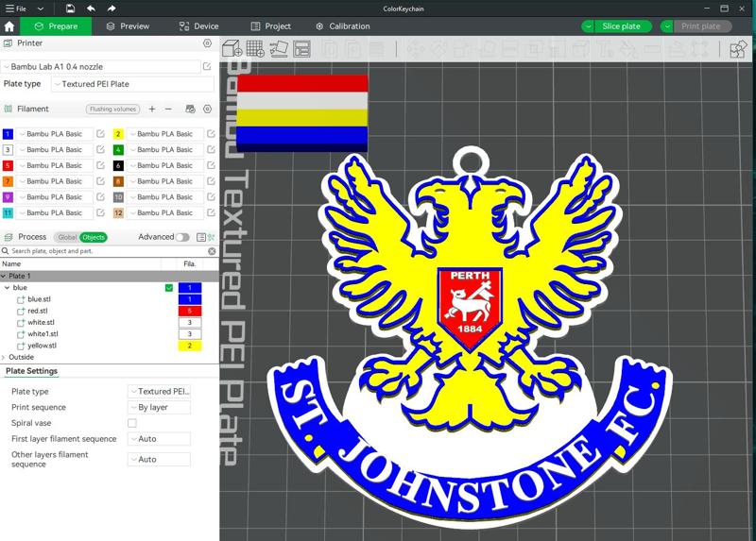This screenshot has height=541, width=756.
Task: Open the Slice plate green dropdown arrow
Action: pos(588,26)
